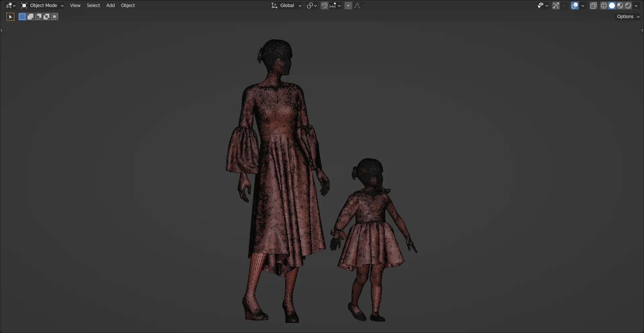Open the overlays options dropdown arrow
This screenshot has width=644, height=333.
pyautogui.click(x=583, y=5)
